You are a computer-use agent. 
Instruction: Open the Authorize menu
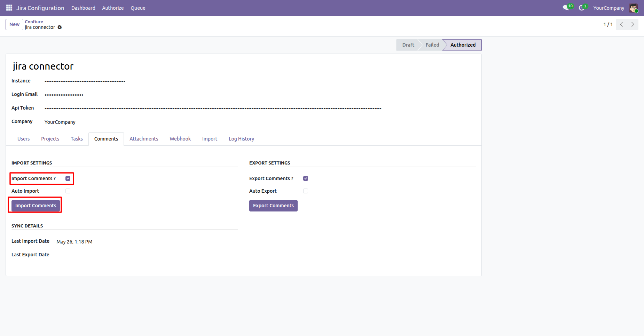113,8
